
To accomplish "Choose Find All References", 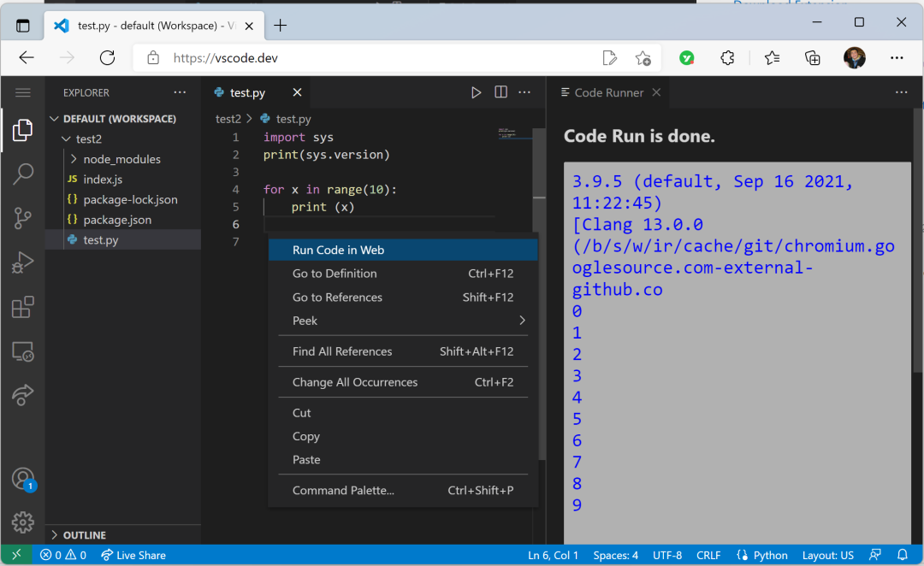I will pyautogui.click(x=403, y=351).
